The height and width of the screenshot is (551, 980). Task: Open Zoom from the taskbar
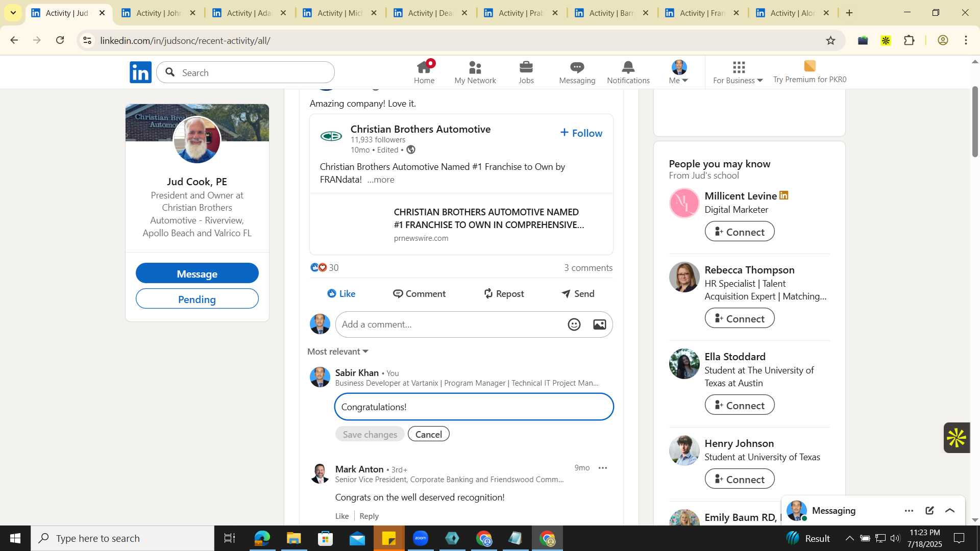421,538
